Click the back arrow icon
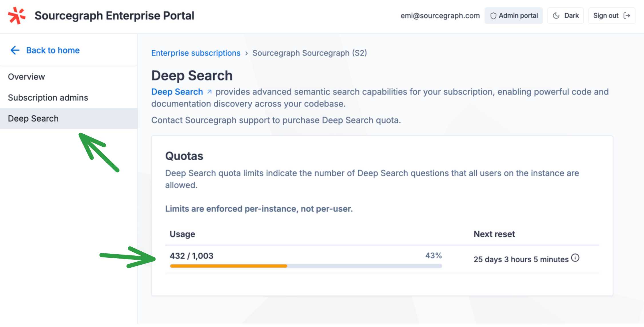Screen dimensions: 644x327 (x=15, y=50)
